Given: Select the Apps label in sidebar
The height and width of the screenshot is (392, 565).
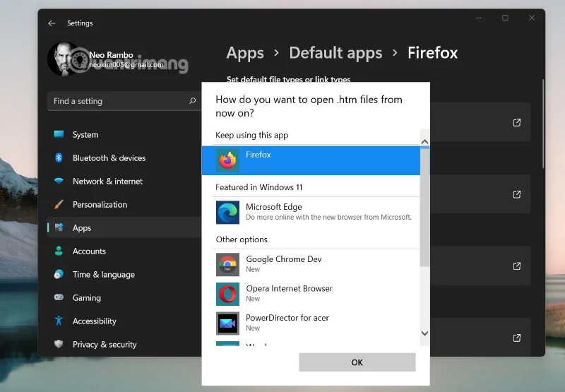Looking at the screenshot, I should [x=82, y=228].
